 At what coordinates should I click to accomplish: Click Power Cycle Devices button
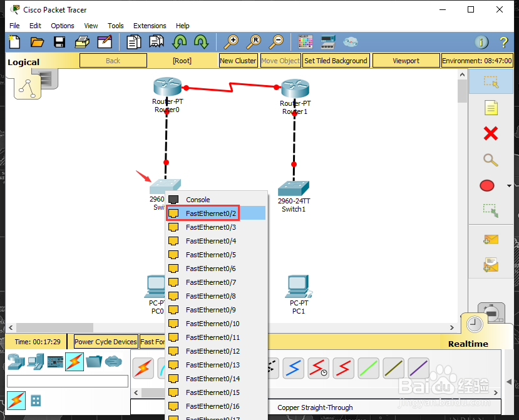106,342
